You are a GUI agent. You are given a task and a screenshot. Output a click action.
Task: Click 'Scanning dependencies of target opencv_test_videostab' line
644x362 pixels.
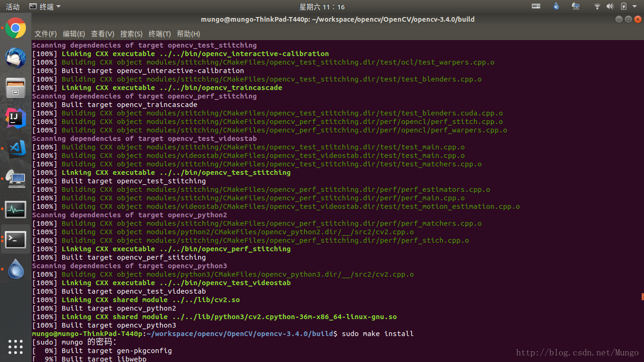(x=144, y=139)
